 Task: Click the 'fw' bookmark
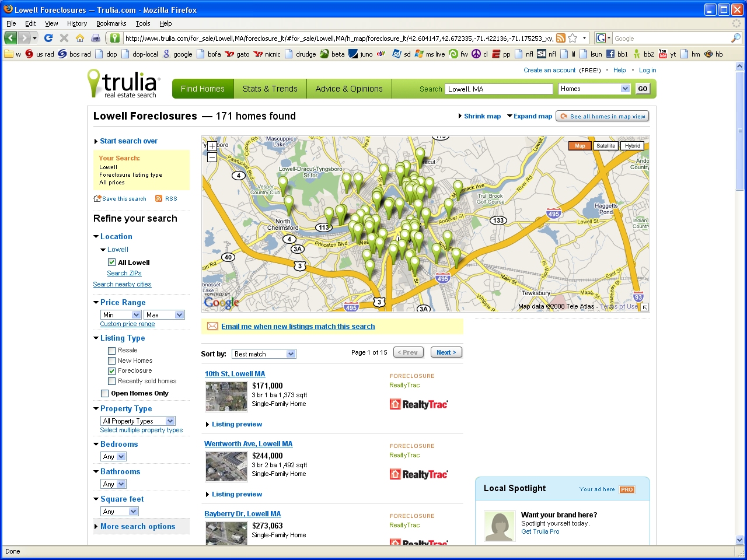459,54
